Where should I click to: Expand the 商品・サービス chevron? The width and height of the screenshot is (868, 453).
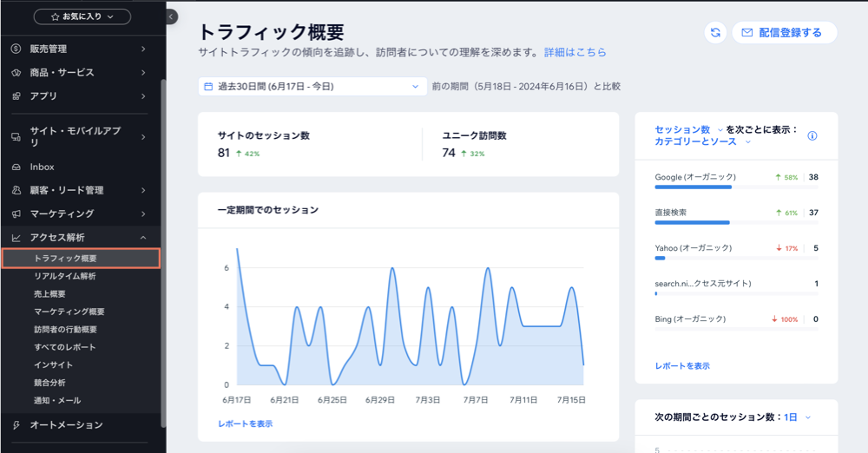(x=143, y=73)
